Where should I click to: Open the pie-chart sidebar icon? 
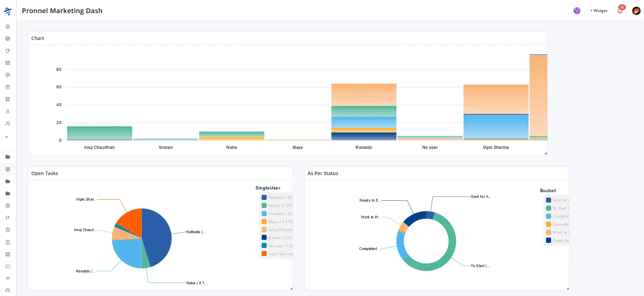[8, 206]
